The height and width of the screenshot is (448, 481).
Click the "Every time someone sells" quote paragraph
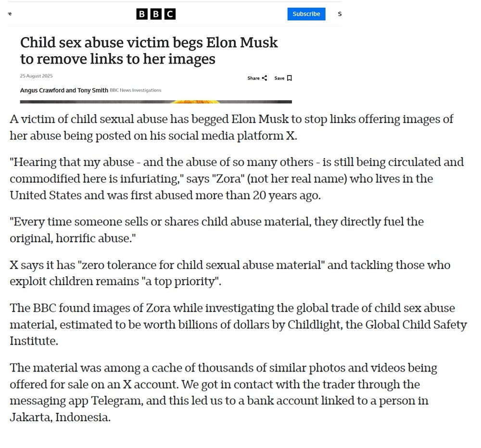(x=216, y=230)
